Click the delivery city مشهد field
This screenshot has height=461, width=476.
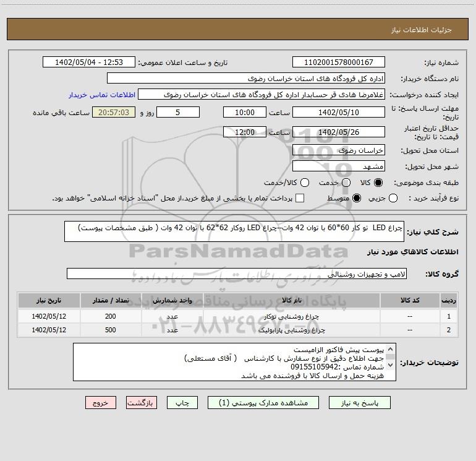pyautogui.click(x=339, y=166)
